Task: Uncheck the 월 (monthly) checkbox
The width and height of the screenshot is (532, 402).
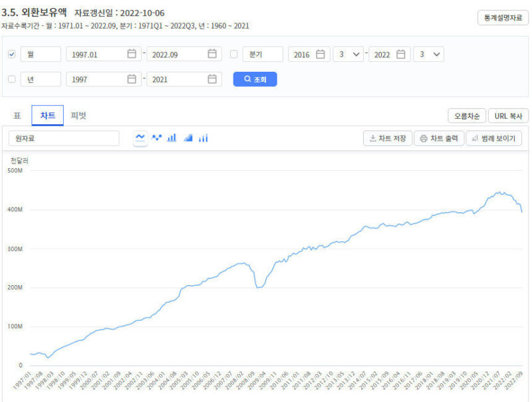Action: pyautogui.click(x=11, y=54)
